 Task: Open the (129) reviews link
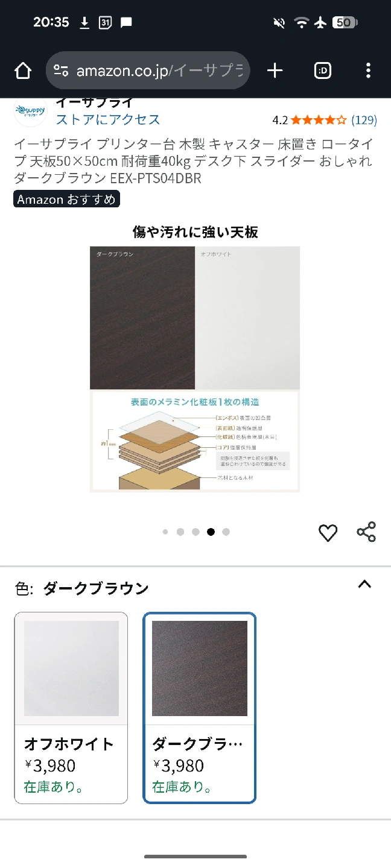coord(364,120)
